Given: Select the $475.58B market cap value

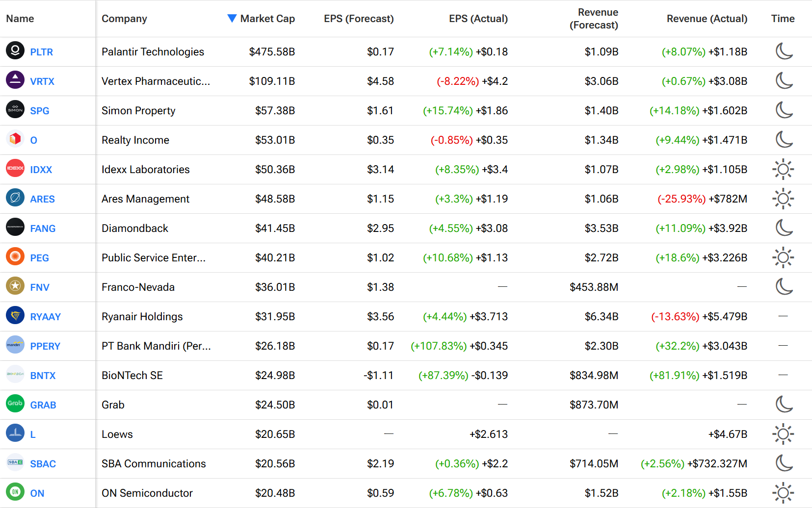Looking at the screenshot, I should click(272, 52).
